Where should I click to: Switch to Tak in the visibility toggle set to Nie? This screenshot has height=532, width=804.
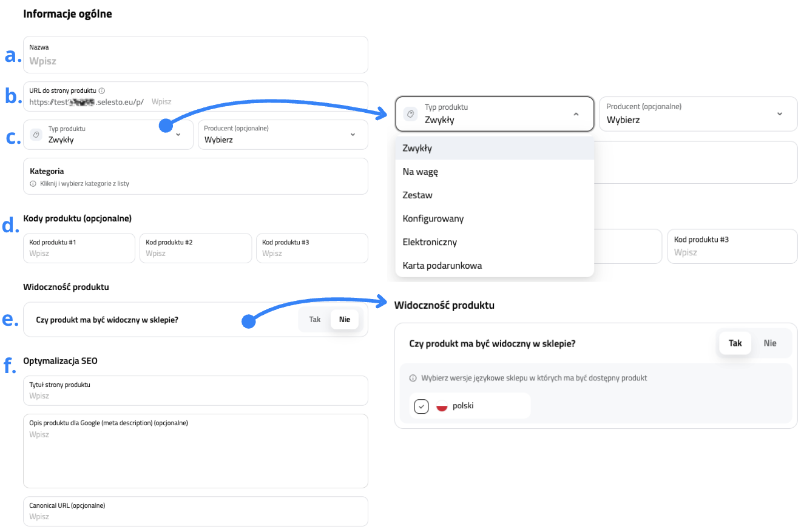315,319
